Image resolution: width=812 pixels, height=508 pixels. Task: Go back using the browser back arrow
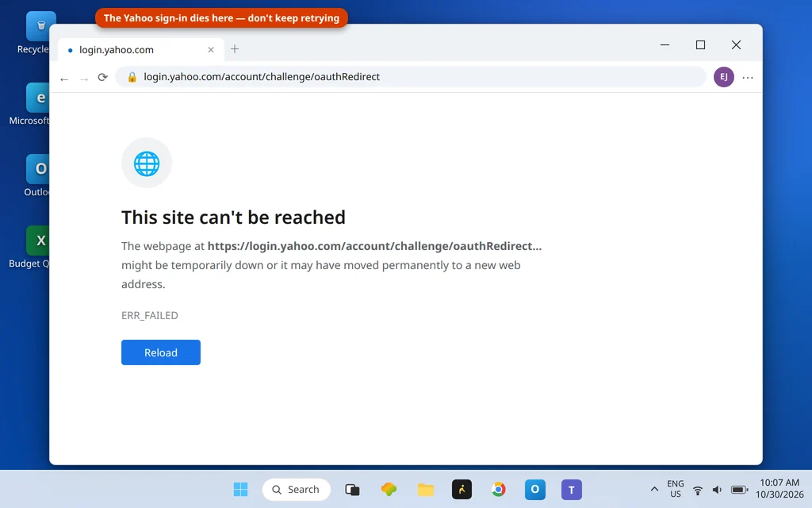coord(64,79)
